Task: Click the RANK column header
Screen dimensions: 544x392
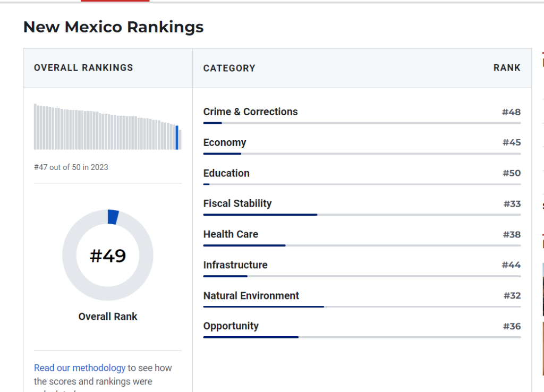Action: click(x=507, y=68)
